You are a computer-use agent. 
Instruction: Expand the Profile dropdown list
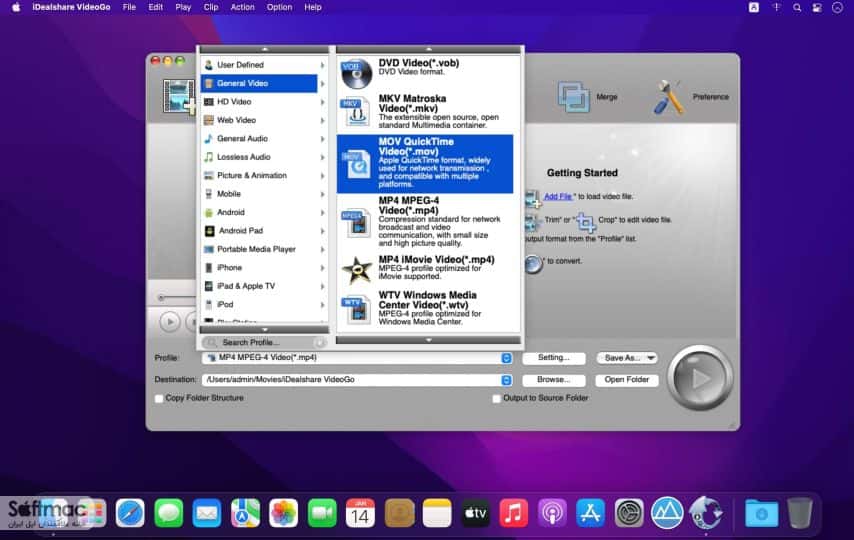(x=506, y=358)
